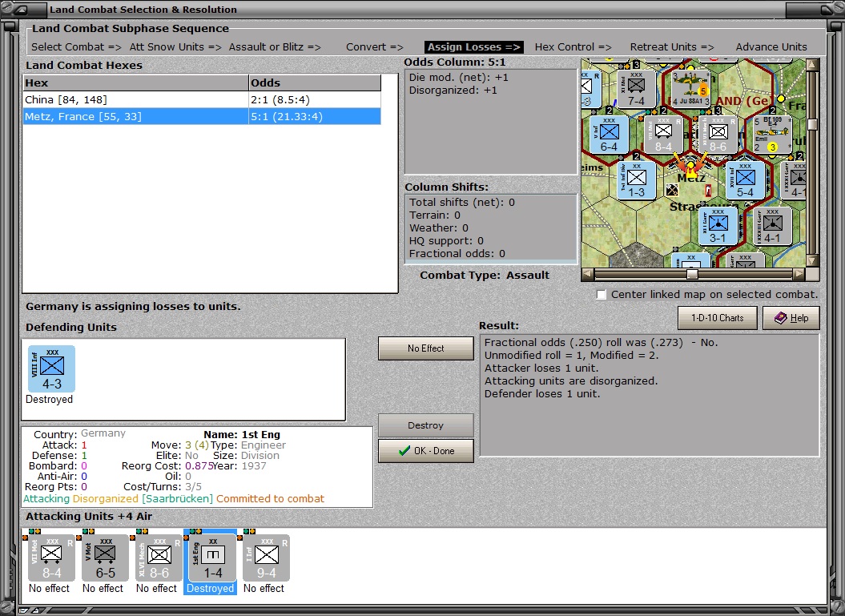Click the Odds column header
Image resolution: width=845 pixels, height=616 pixels.
(315, 83)
